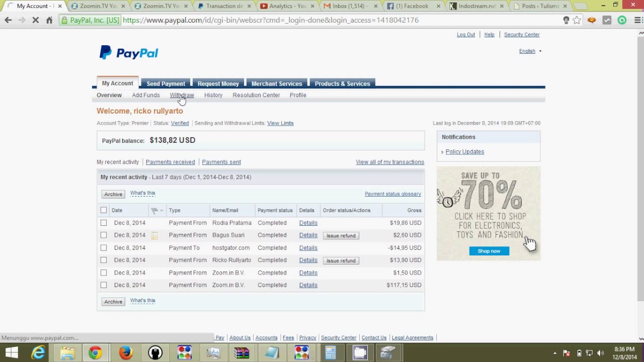Click the Verified status link
The width and height of the screenshot is (644, 362).
pos(180,123)
